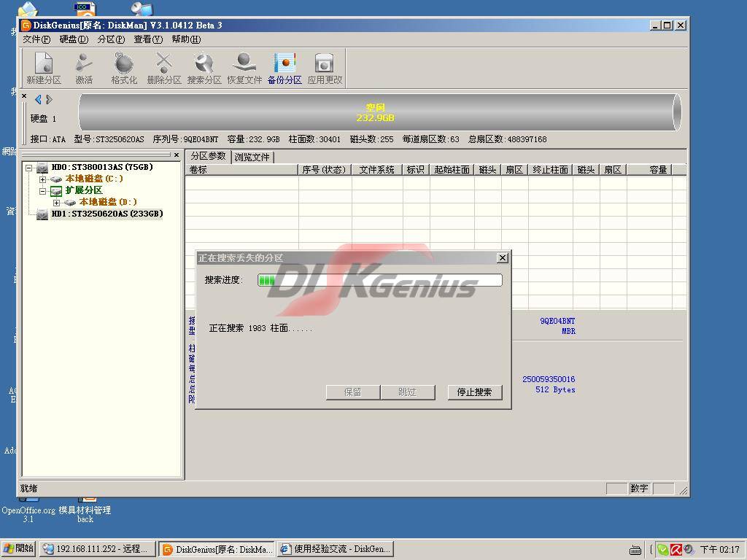Click DiskGenius taskbar button

pos(217,549)
